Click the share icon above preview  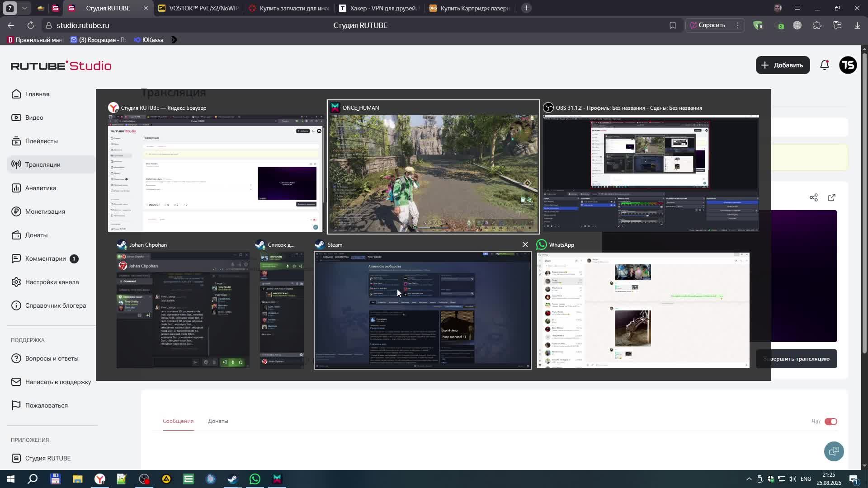coord(814,197)
